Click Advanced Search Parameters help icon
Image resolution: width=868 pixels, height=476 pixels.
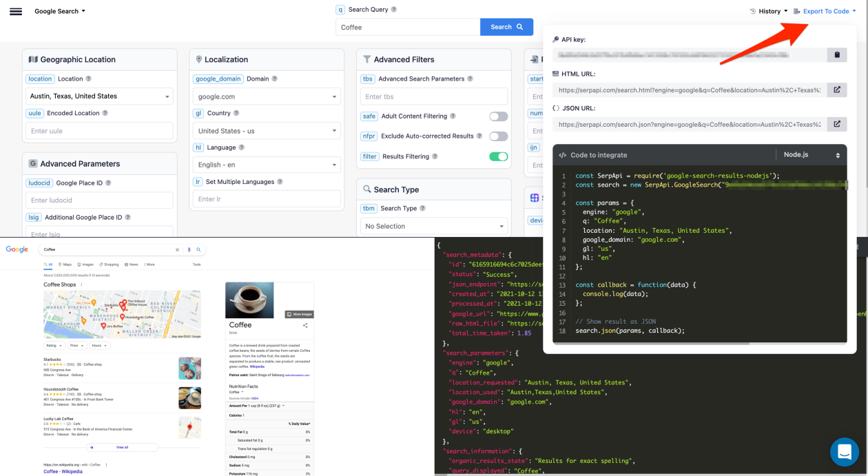[471, 79]
